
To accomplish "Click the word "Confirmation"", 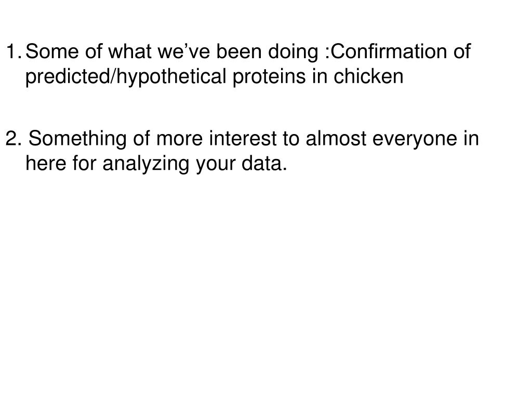I will pos(389,51).
